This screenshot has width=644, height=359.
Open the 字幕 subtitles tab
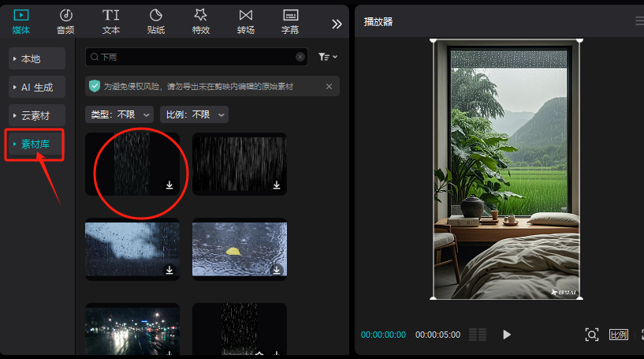(x=290, y=22)
